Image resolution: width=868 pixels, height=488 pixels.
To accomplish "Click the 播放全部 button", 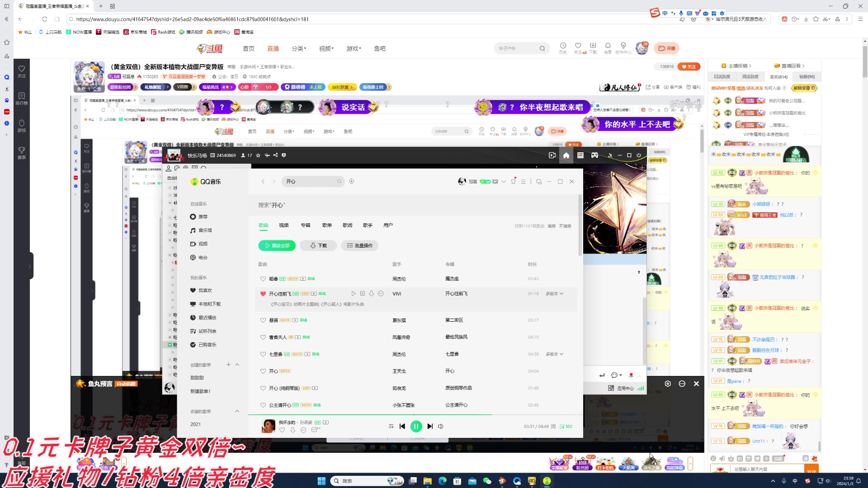I will coord(277,245).
